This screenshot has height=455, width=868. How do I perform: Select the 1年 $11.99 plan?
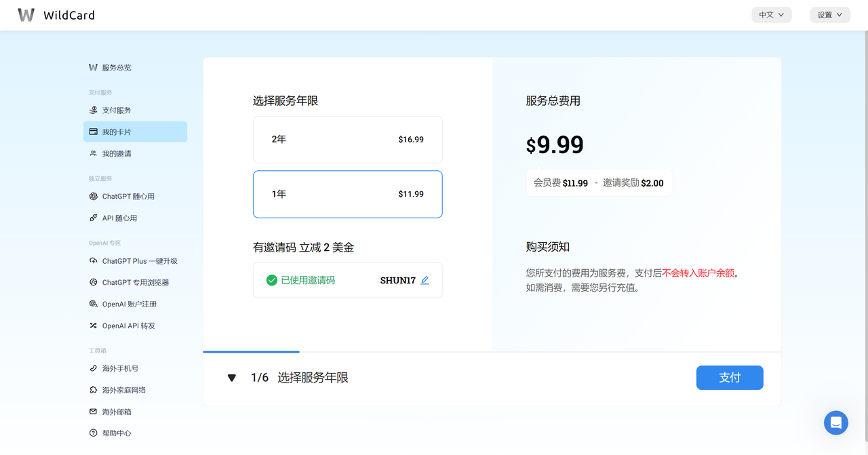348,194
